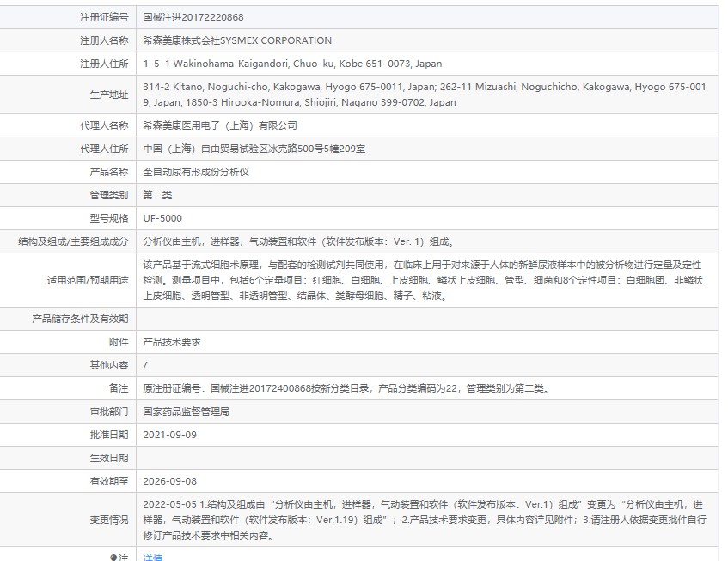Click the 附件 label

pyautogui.click(x=119, y=342)
